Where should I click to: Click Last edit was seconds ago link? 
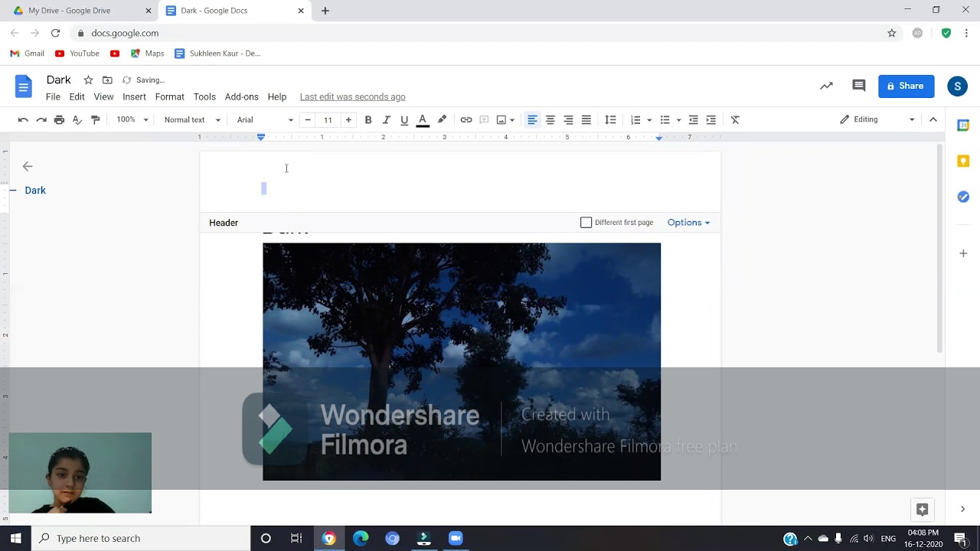[x=352, y=96]
